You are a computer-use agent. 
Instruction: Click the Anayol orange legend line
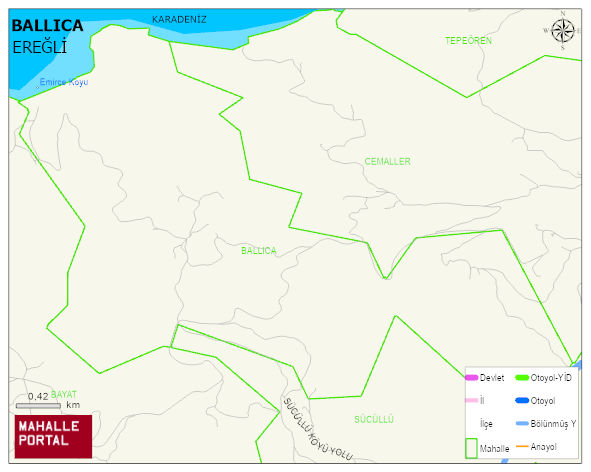pyautogui.click(x=522, y=446)
